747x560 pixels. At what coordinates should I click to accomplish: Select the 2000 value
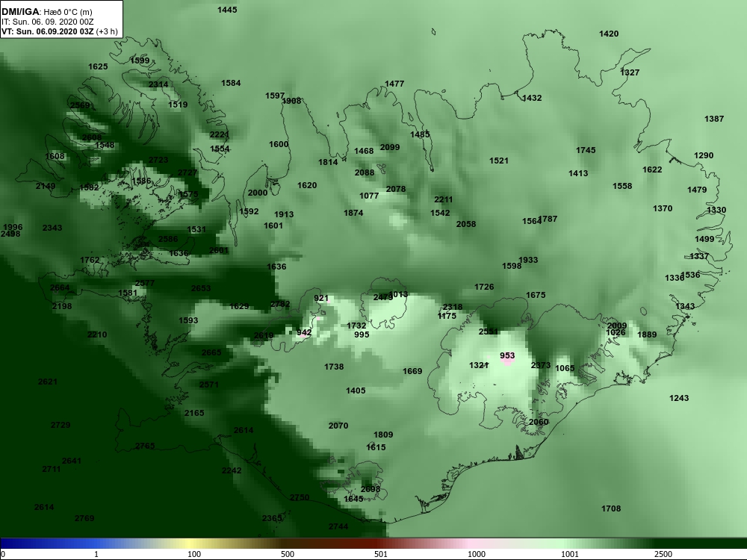258,193
